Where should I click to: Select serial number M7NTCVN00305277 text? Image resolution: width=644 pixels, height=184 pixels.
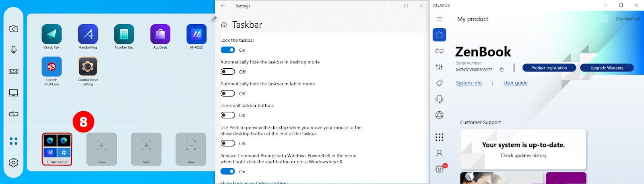pyautogui.click(x=474, y=70)
